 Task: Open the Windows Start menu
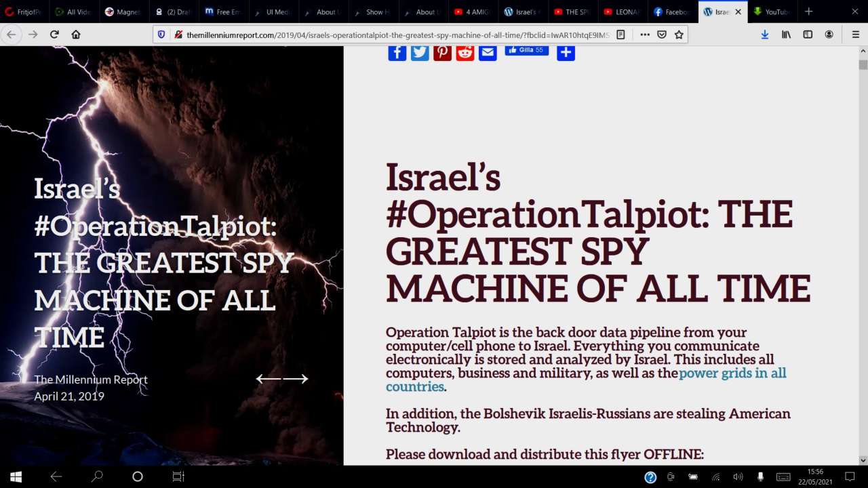click(x=16, y=476)
